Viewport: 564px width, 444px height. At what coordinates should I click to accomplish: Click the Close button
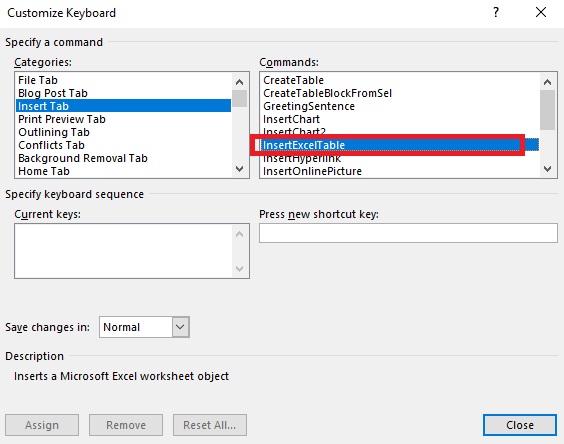(x=520, y=425)
